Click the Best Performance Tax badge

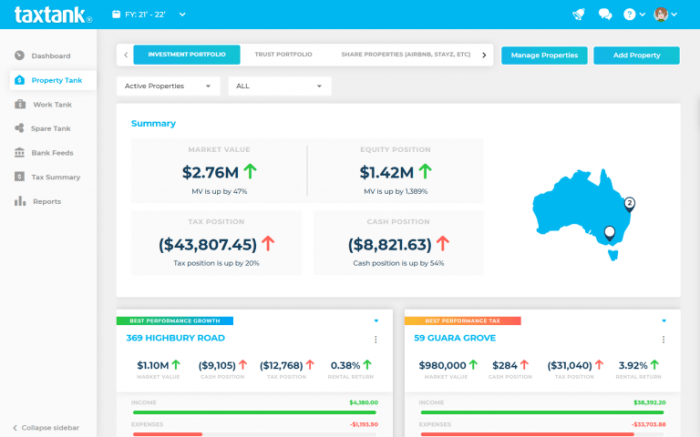click(x=462, y=320)
